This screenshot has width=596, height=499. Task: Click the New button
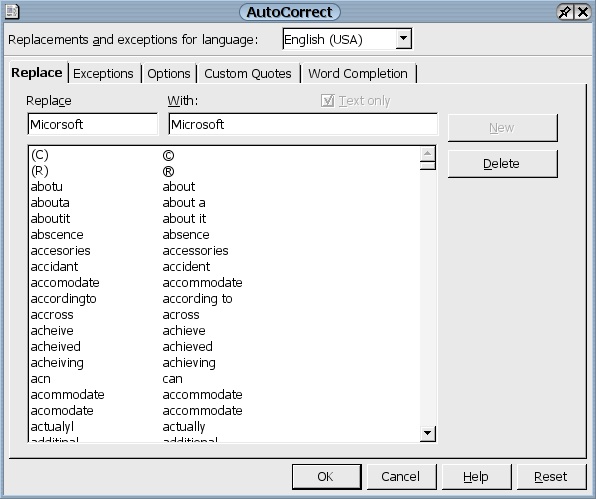(502, 128)
